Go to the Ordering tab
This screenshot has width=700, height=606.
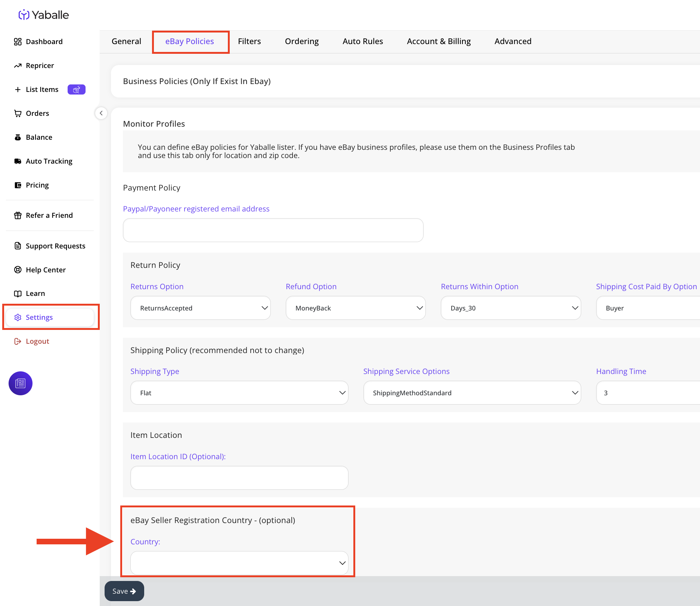click(302, 41)
